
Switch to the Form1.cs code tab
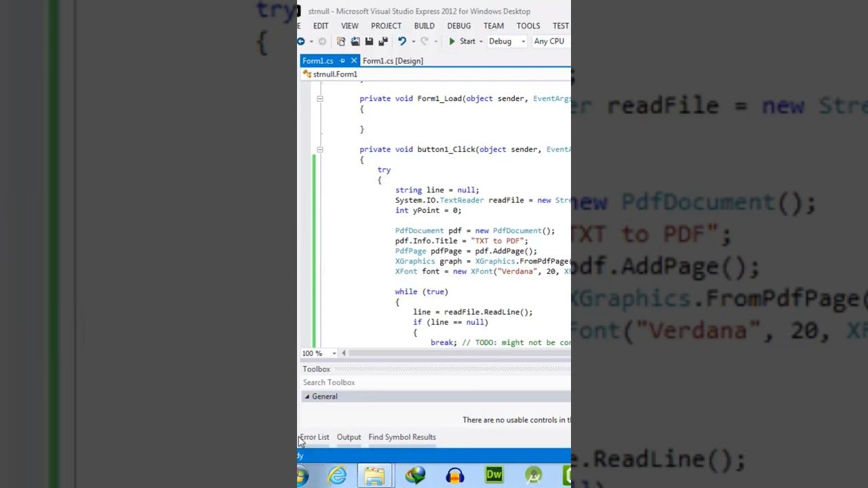point(318,61)
